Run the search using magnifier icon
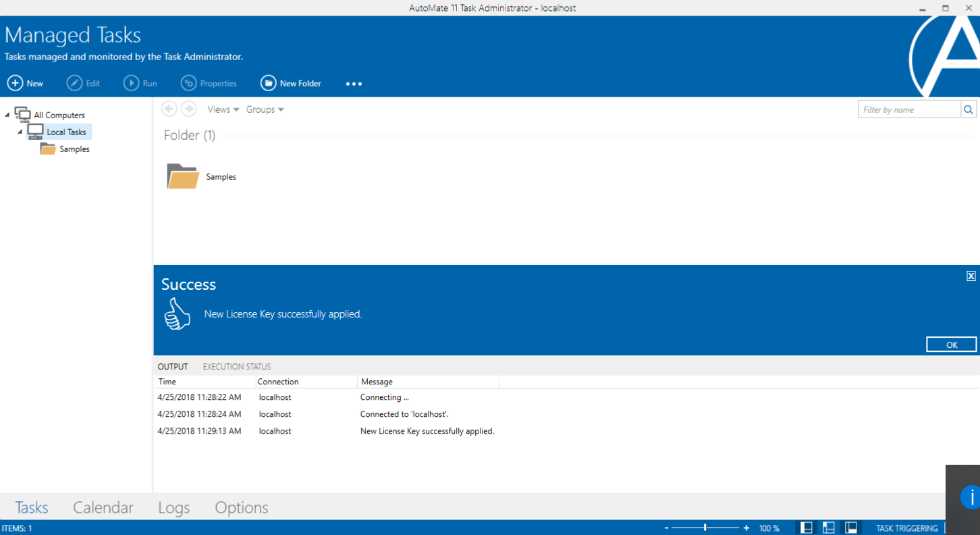Image resolution: width=980 pixels, height=535 pixels. point(968,109)
